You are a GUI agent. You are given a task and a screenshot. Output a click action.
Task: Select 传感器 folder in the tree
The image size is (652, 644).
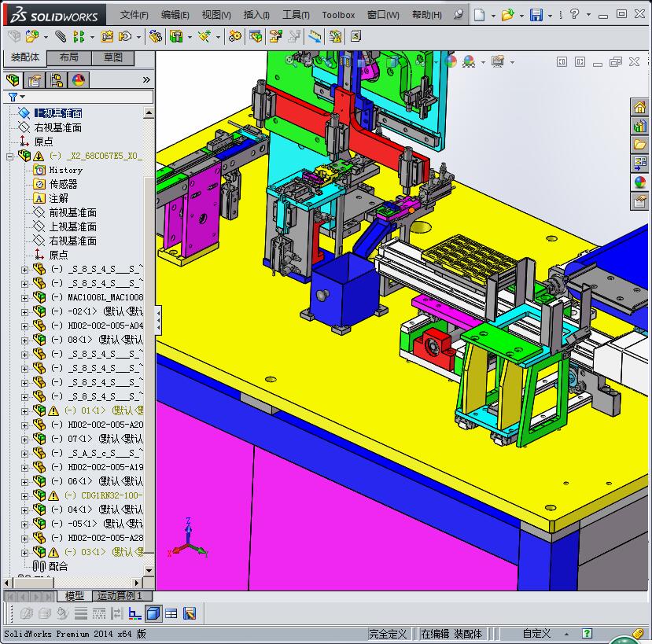tap(63, 184)
